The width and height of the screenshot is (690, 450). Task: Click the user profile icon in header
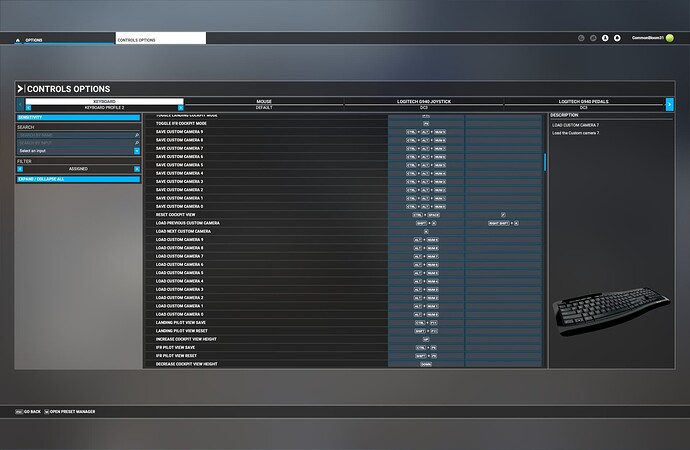[x=604, y=38]
